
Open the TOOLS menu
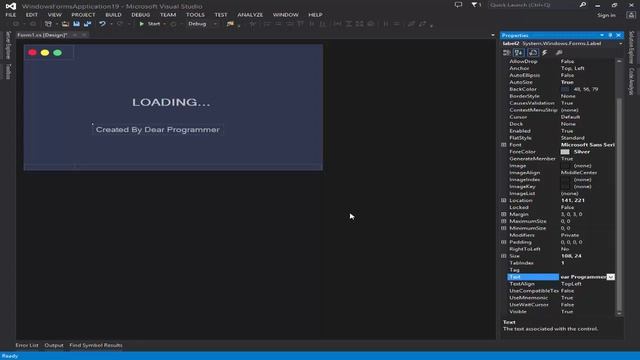(x=195, y=15)
